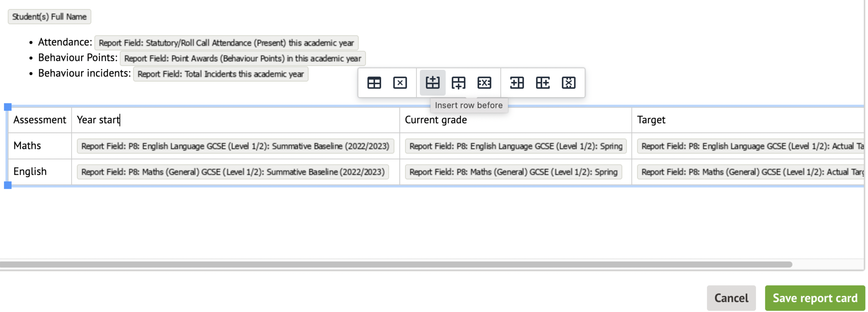The image size is (868, 312).
Task: Click the Assessment header cell
Action: 40,120
